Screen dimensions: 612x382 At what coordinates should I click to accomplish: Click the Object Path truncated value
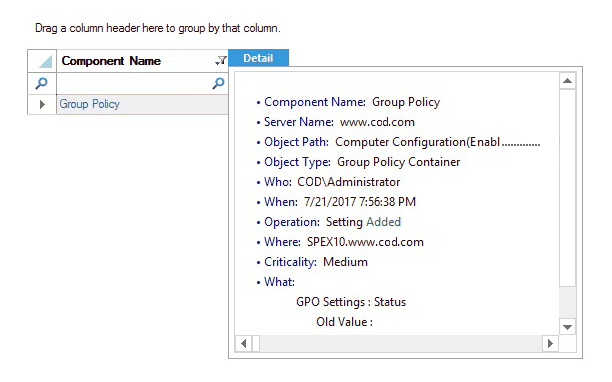click(x=438, y=142)
